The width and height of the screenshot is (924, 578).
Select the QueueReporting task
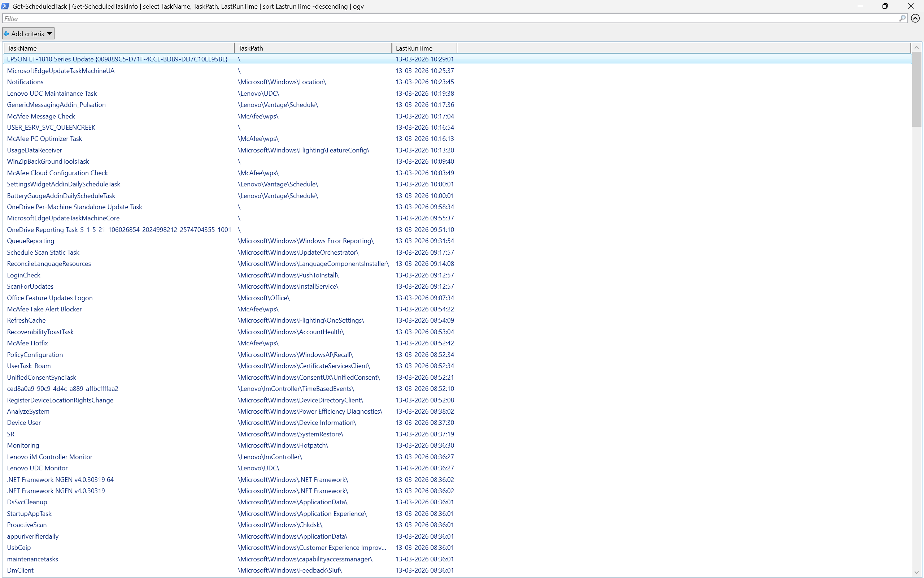coord(457,241)
